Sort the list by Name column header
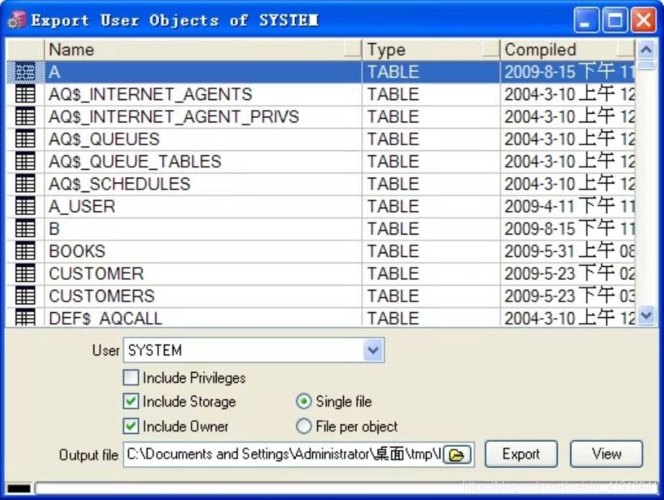 (x=200, y=49)
